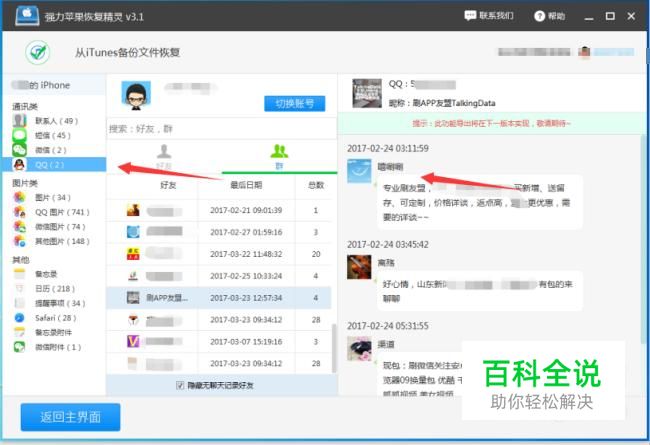Maximize the recovery app window
Viewport: 650px width, 445px height.
coord(610,16)
